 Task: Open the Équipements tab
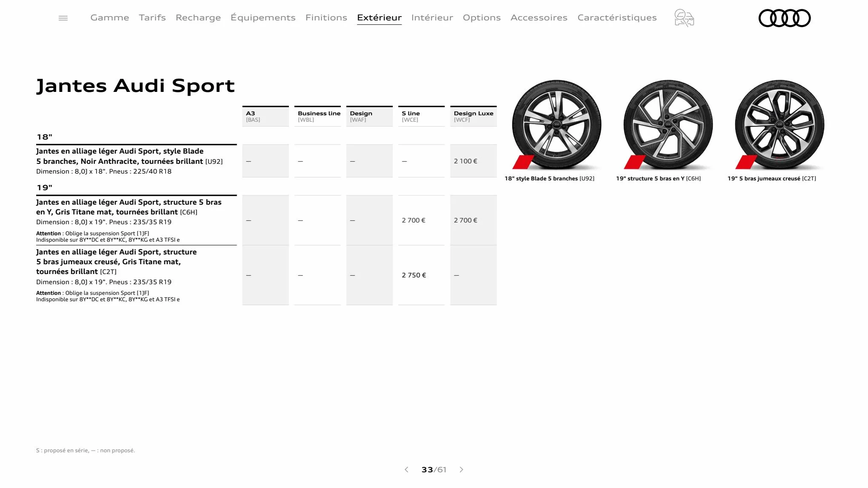[263, 17]
